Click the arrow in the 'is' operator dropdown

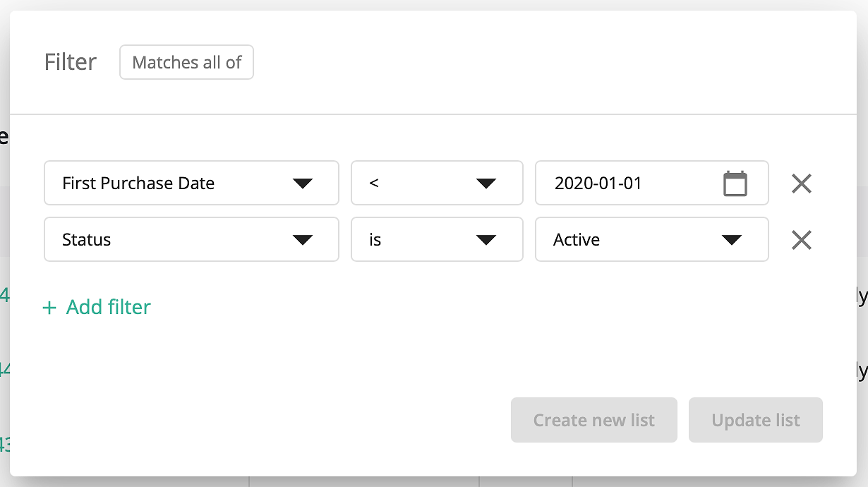point(486,240)
